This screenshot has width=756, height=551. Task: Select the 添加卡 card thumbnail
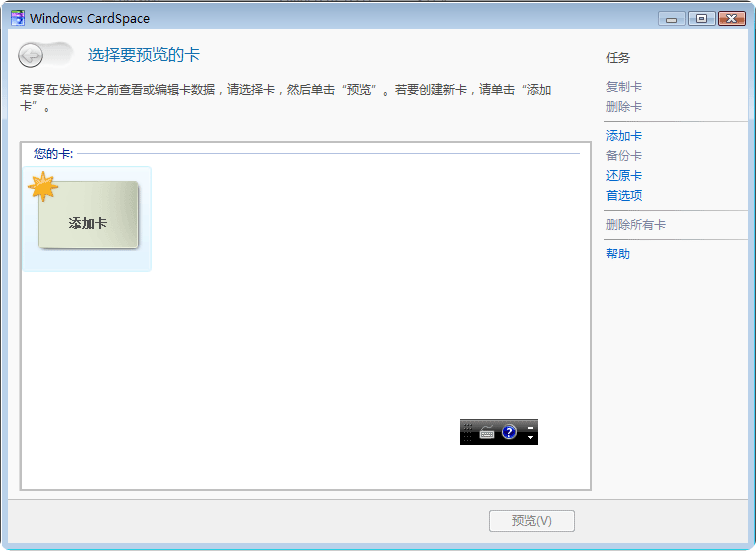87,219
